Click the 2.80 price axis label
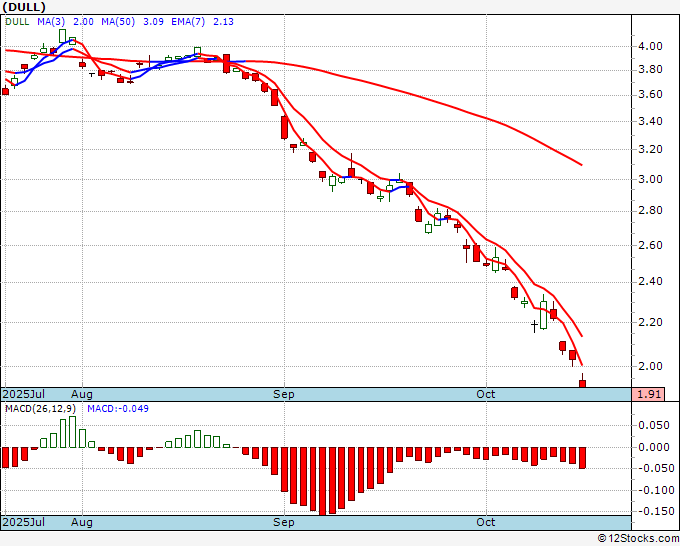Viewport: 680px width, 546px height. pos(650,211)
